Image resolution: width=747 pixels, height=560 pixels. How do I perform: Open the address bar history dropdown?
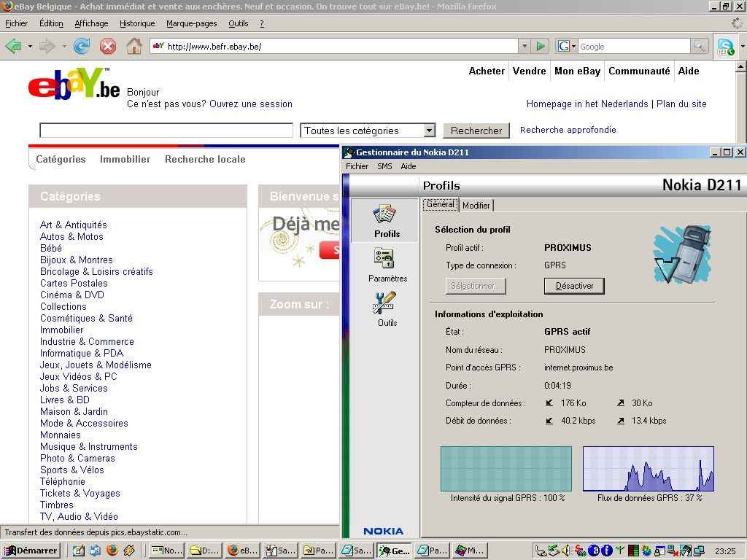[524, 46]
